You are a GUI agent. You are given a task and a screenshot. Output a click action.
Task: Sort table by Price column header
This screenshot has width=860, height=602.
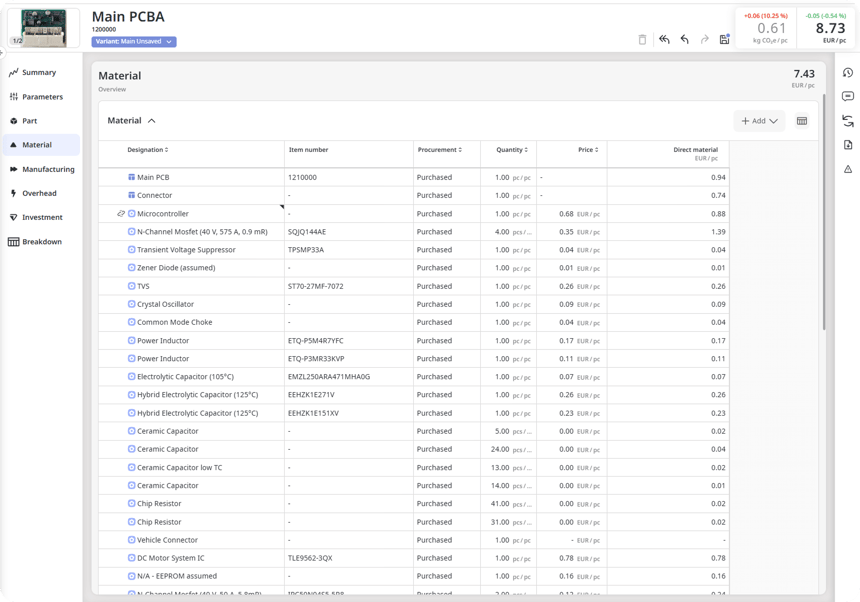click(x=587, y=150)
